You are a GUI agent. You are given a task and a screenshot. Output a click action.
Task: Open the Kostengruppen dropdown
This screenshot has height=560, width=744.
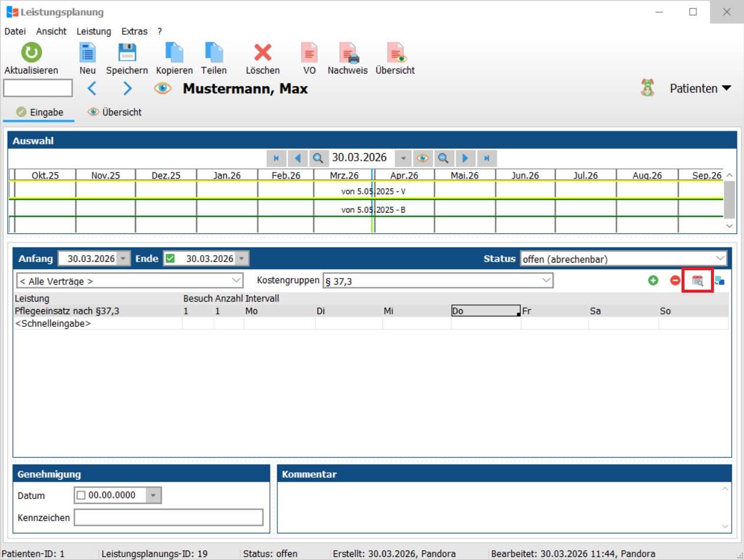pos(547,281)
